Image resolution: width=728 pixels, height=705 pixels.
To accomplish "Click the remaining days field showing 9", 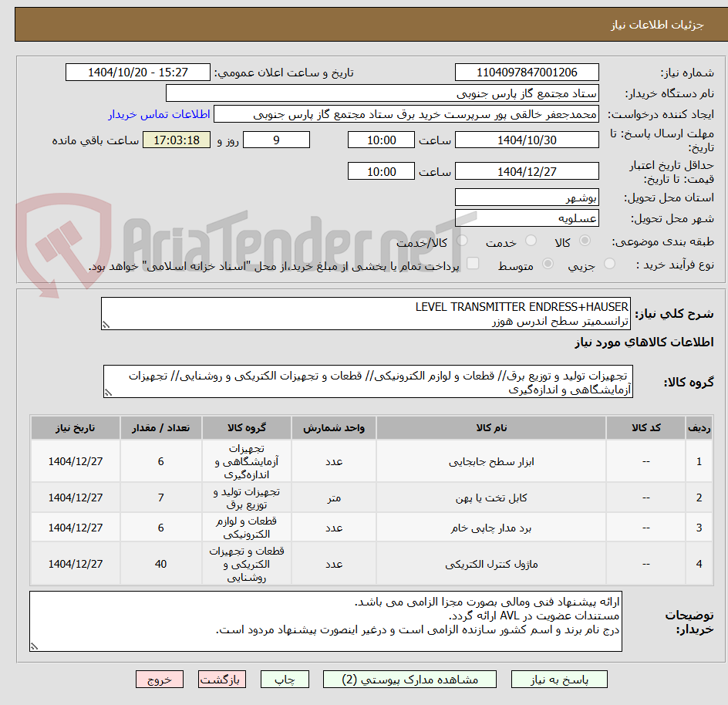I will coord(276,140).
